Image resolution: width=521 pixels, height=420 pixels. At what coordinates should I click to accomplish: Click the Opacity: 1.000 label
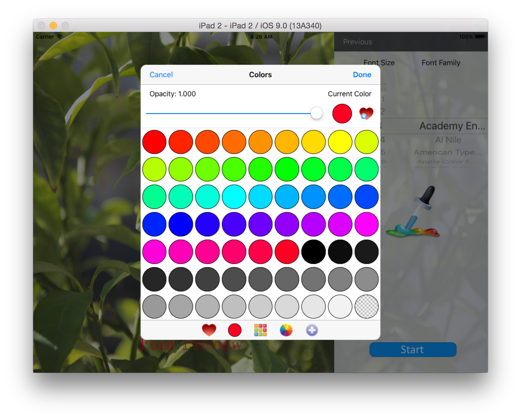click(x=173, y=94)
